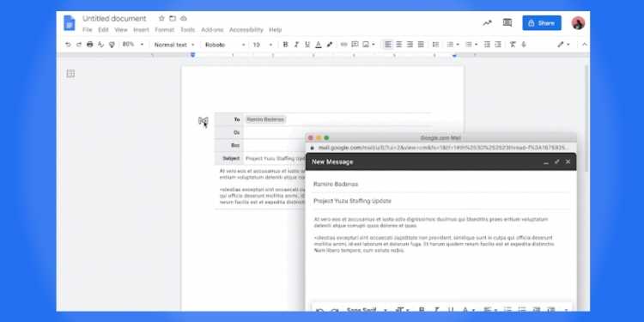This screenshot has width=644, height=322.
Task: Run the spelling and grammar check icon
Action: coord(100,45)
